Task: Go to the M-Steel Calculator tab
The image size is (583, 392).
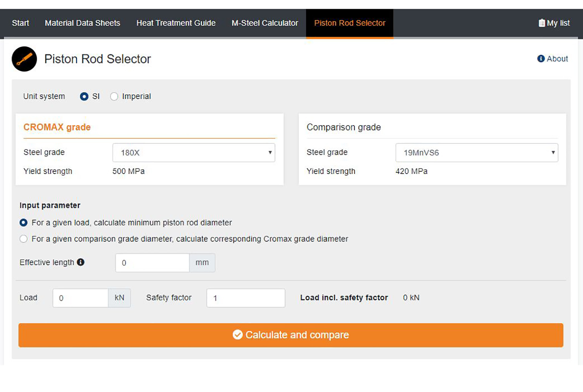Action: [265, 23]
